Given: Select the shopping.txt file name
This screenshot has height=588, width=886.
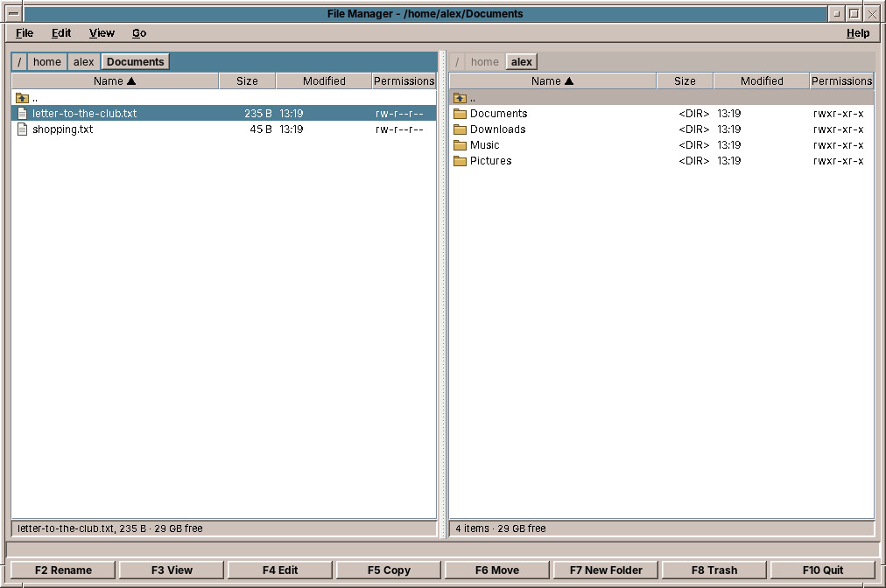Looking at the screenshot, I should [63, 129].
